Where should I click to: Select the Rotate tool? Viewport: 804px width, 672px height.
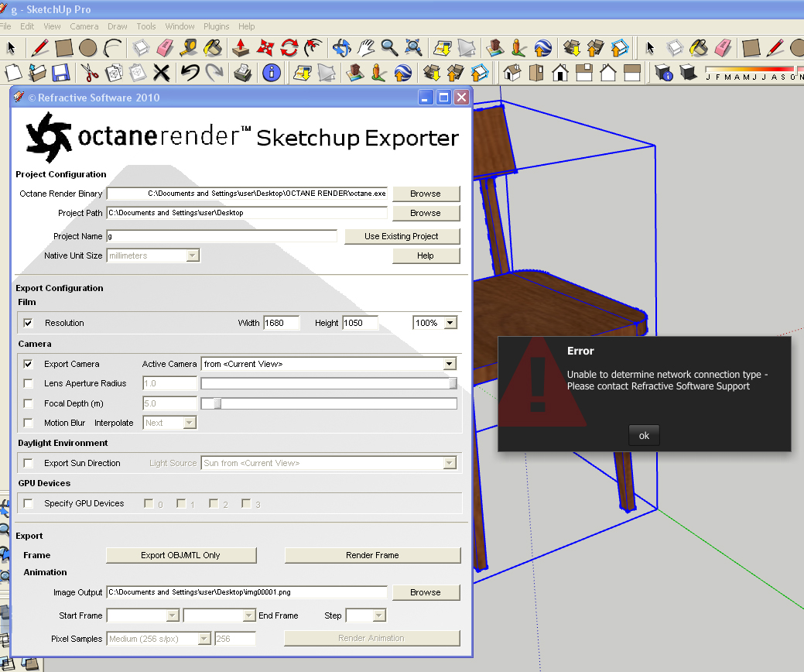289,48
